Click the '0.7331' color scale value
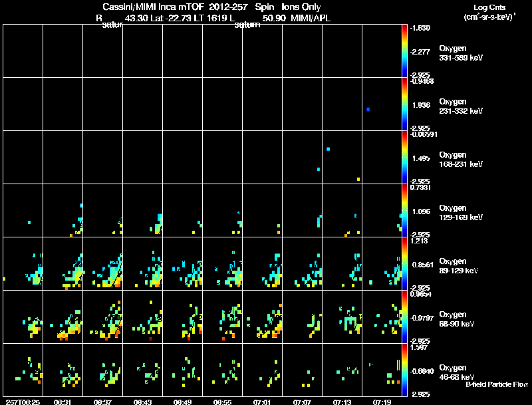This screenshot has height=405, width=532. pyautogui.click(x=420, y=188)
